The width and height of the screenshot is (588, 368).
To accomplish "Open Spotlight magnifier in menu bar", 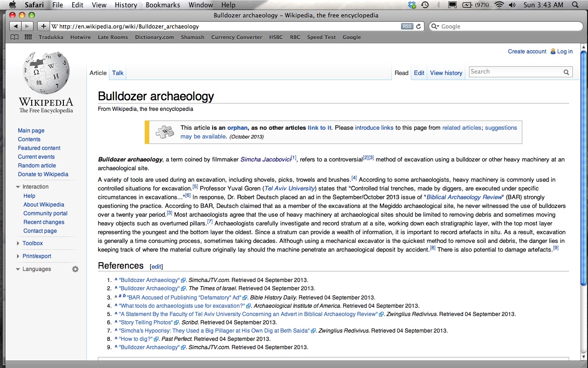I will click(576, 5).
